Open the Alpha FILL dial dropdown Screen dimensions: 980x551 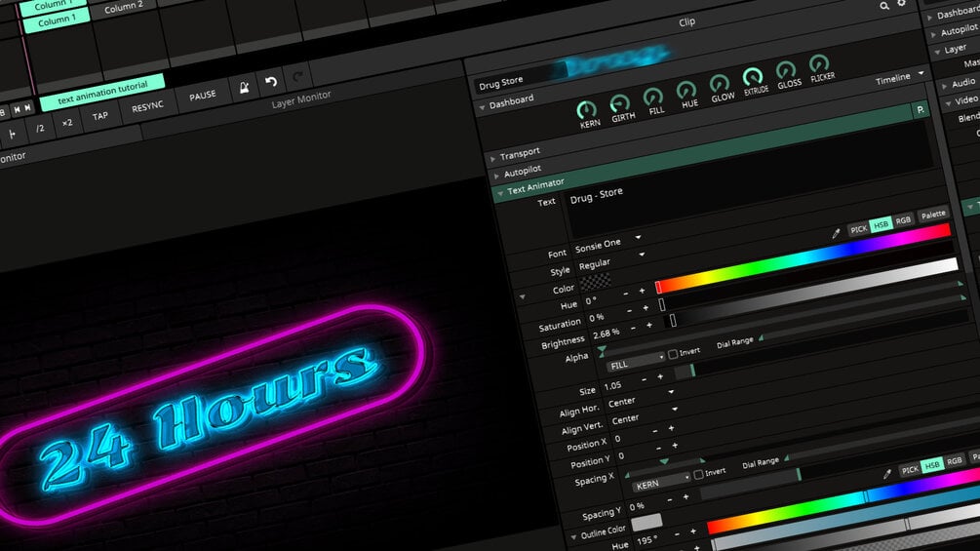tap(636, 364)
